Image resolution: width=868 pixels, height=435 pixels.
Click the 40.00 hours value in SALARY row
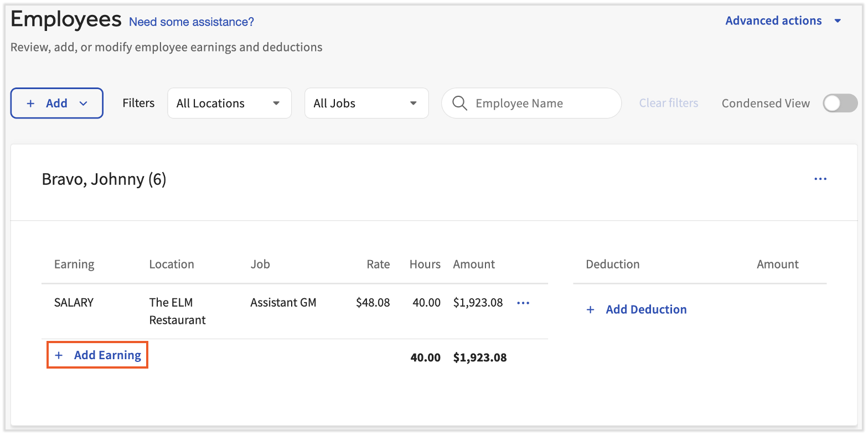pyautogui.click(x=426, y=303)
